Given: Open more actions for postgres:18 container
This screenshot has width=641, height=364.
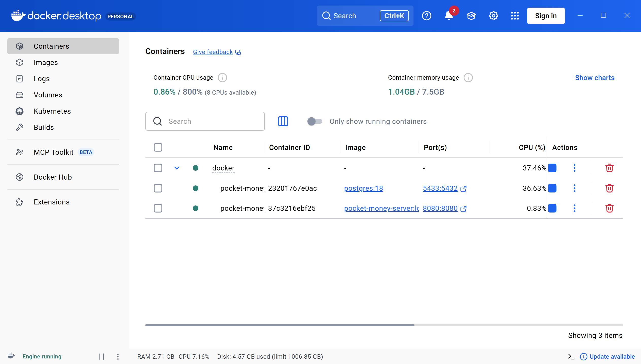Looking at the screenshot, I should pos(575,188).
